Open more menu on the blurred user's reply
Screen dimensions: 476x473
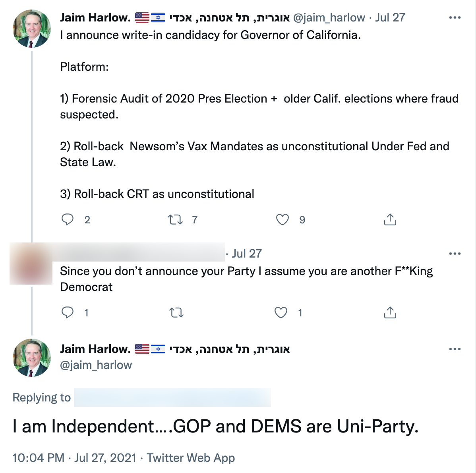coord(455,254)
